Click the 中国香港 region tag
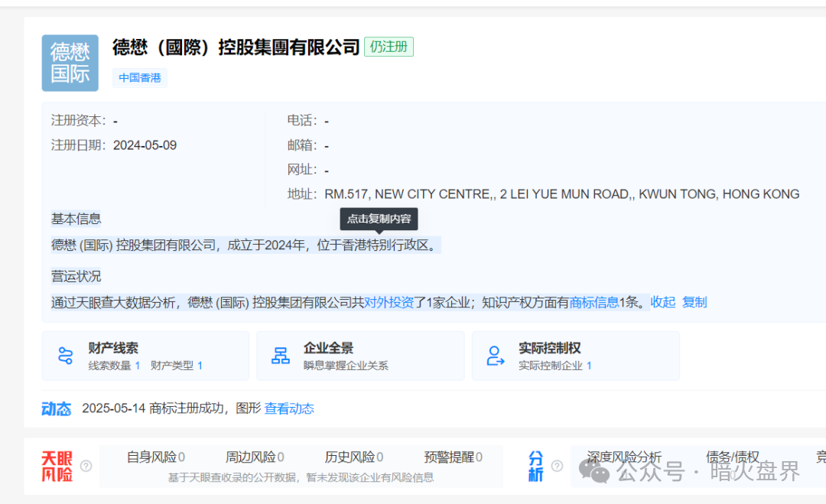 click(139, 77)
